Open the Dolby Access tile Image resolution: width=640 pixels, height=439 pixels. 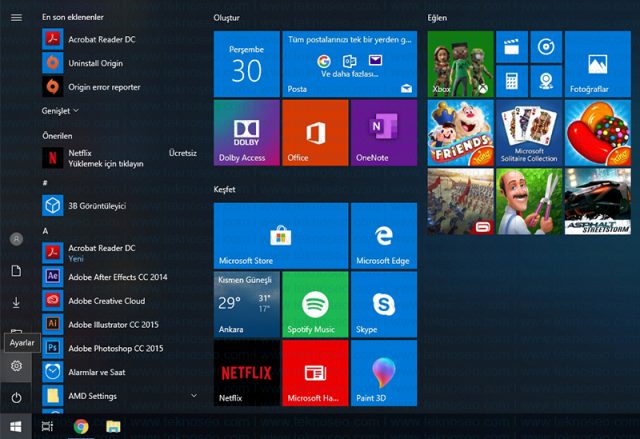[247, 133]
